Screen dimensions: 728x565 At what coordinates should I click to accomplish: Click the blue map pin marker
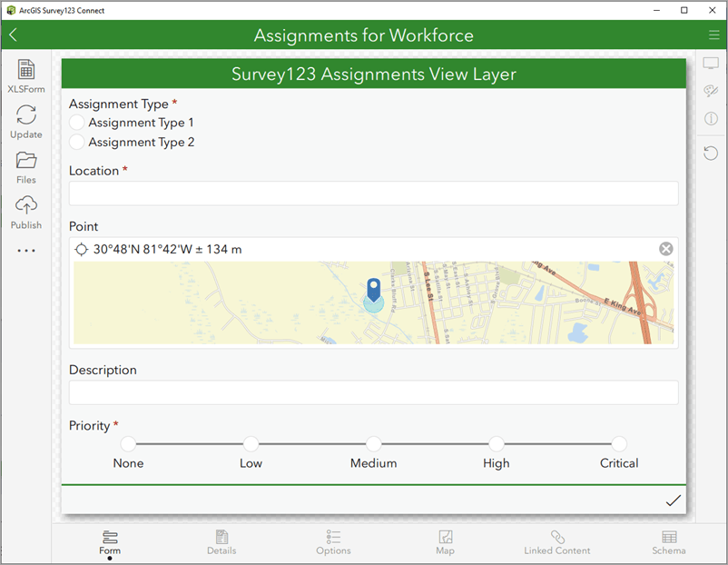click(x=374, y=290)
